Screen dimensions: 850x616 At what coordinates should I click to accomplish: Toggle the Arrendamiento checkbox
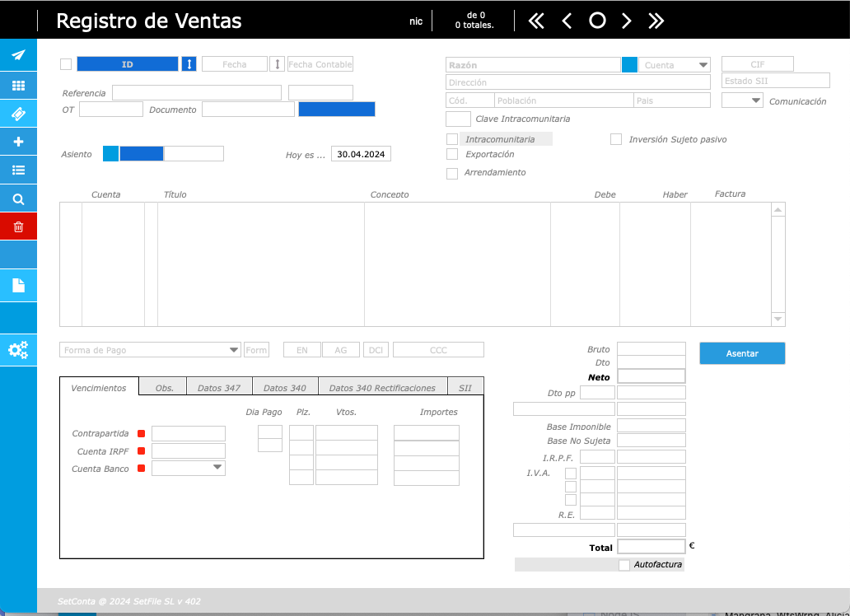(x=452, y=173)
